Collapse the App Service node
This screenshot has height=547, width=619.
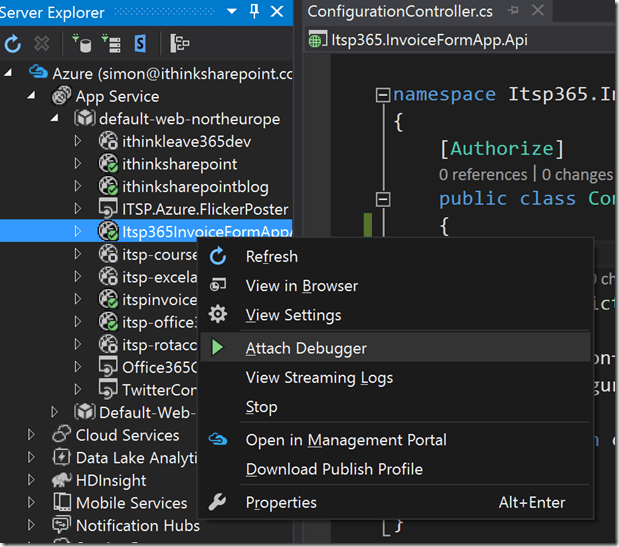click(x=30, y=96)
